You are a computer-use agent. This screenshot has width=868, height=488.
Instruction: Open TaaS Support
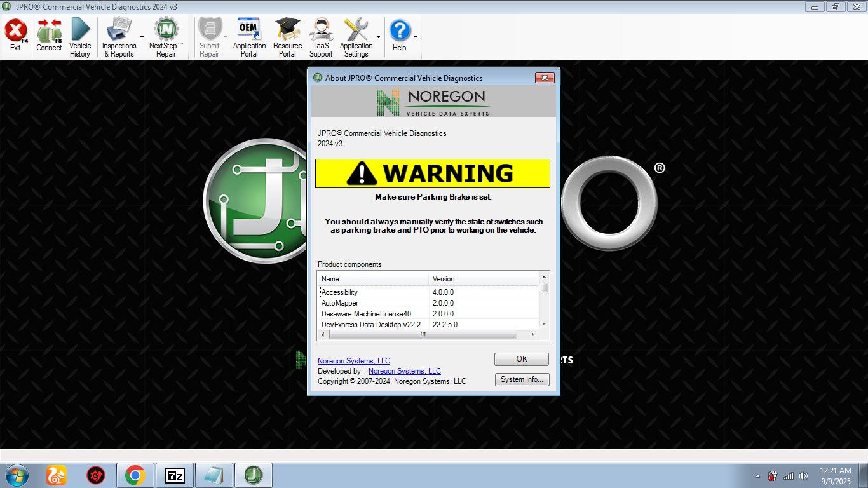(321, 37)
